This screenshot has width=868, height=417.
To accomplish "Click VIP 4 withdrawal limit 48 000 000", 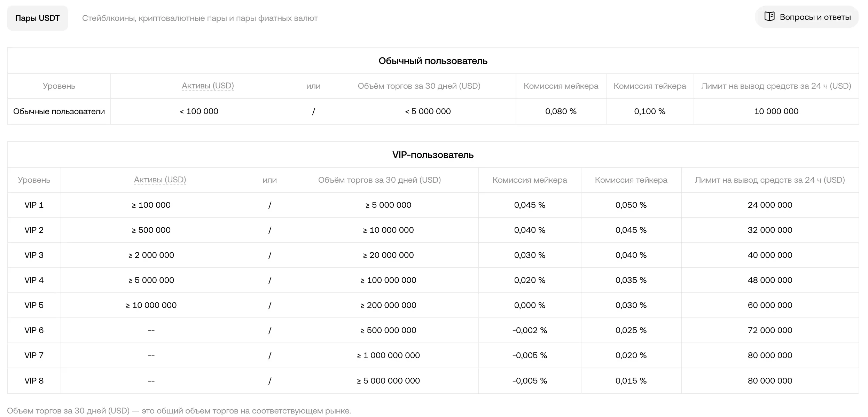I will pos(770,280).
